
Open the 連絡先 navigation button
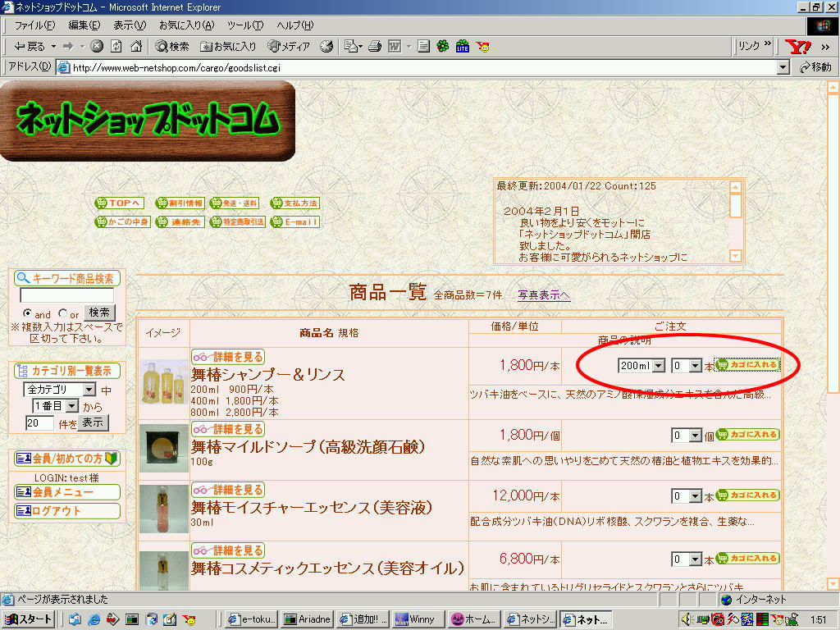(180, 221)
